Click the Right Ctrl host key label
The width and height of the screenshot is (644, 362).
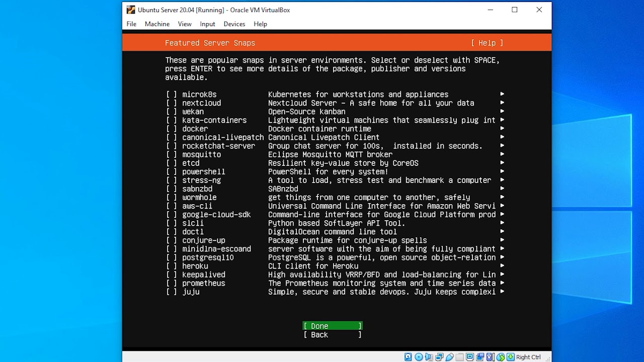click(x=528, y=357)
